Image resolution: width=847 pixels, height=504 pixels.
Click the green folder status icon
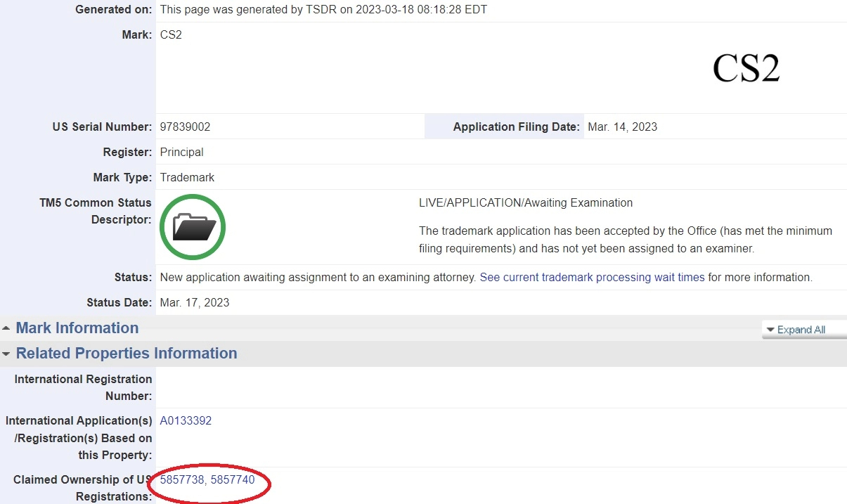(x=192, y=227)
